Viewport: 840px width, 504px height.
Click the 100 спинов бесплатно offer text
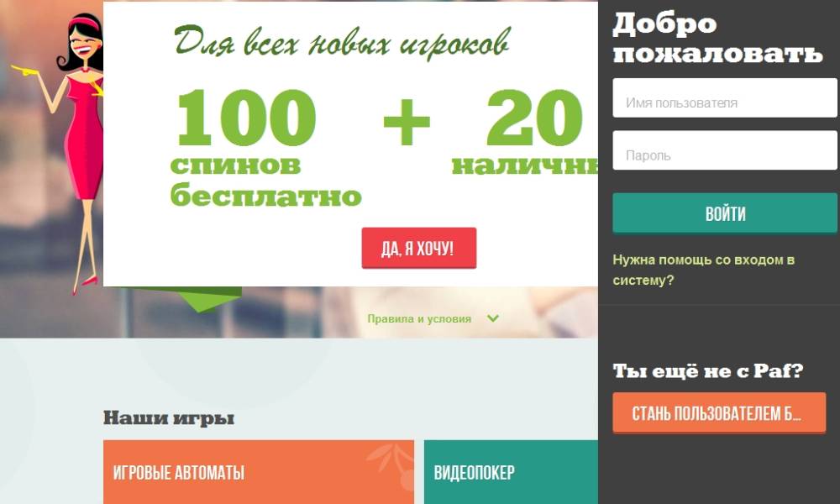tap(265, 149)
